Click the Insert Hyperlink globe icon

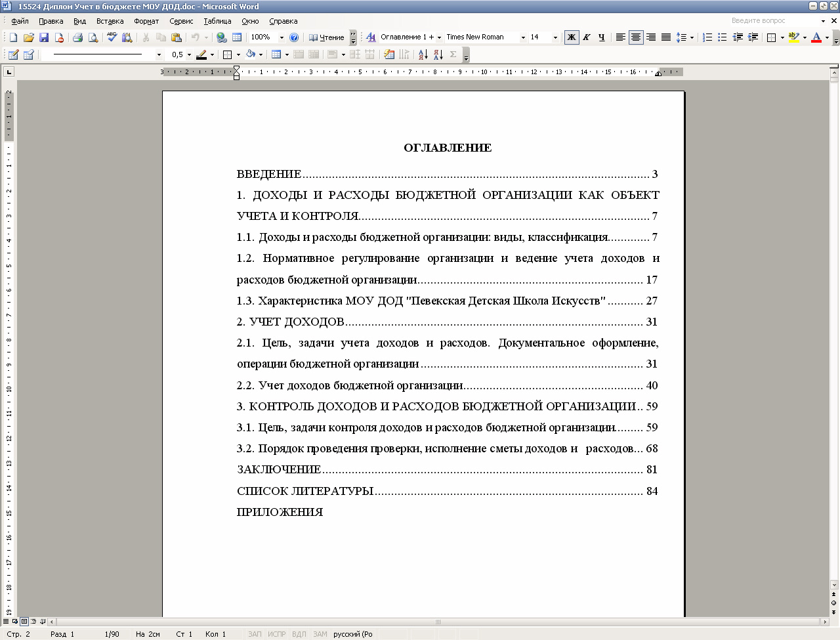coord(221,37)
